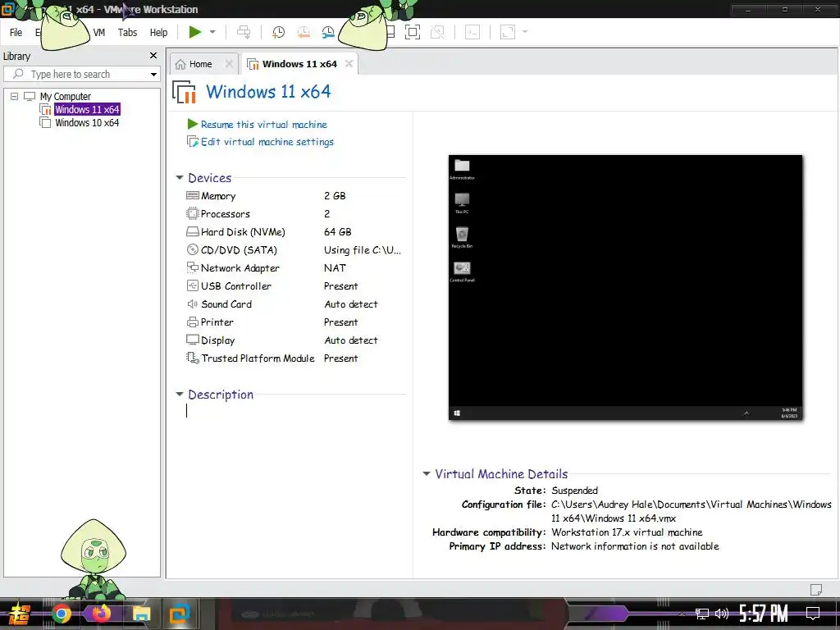This screenshot has height=630, width=840.
Task: Click the Trusted Platform Module icon
Action: 192,358
